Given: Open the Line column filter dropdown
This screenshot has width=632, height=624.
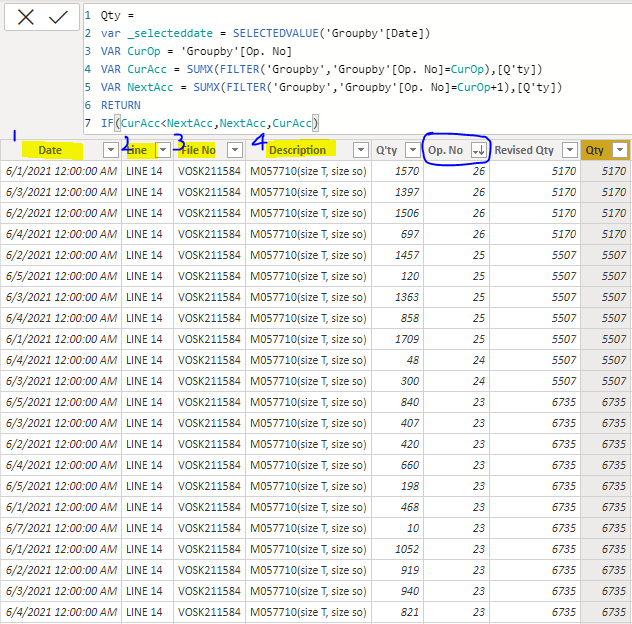Looking at the screenshot, I should pyautogui.click(x=163, y=150).
